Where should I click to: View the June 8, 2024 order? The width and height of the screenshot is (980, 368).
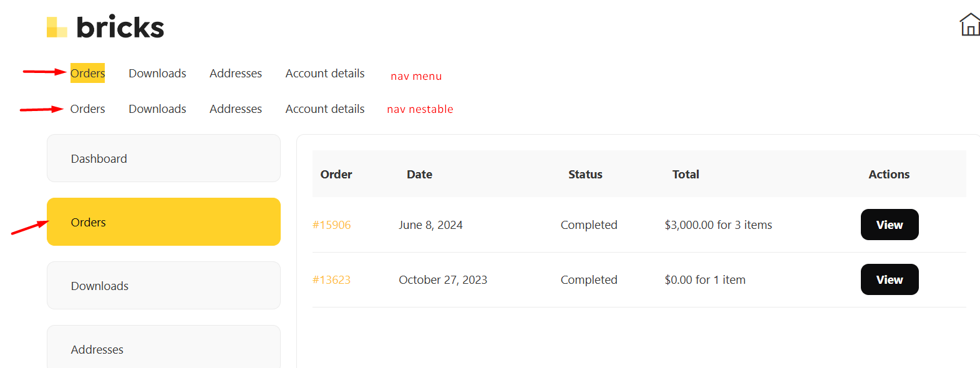890,225
